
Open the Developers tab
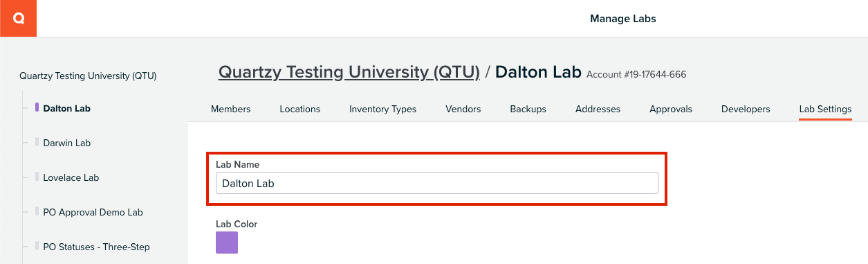[x=746, y=109]
